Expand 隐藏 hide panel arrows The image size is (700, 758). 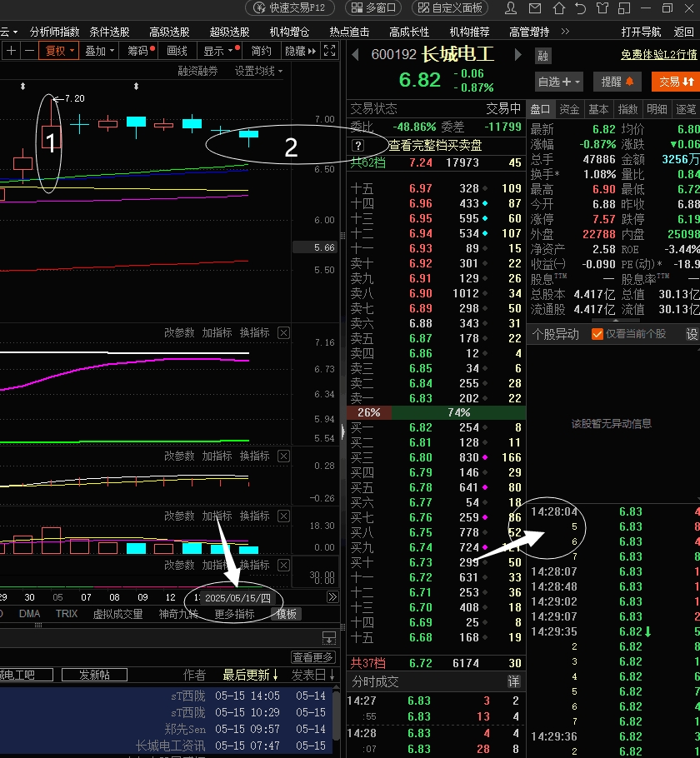click(x=300, y=51)
